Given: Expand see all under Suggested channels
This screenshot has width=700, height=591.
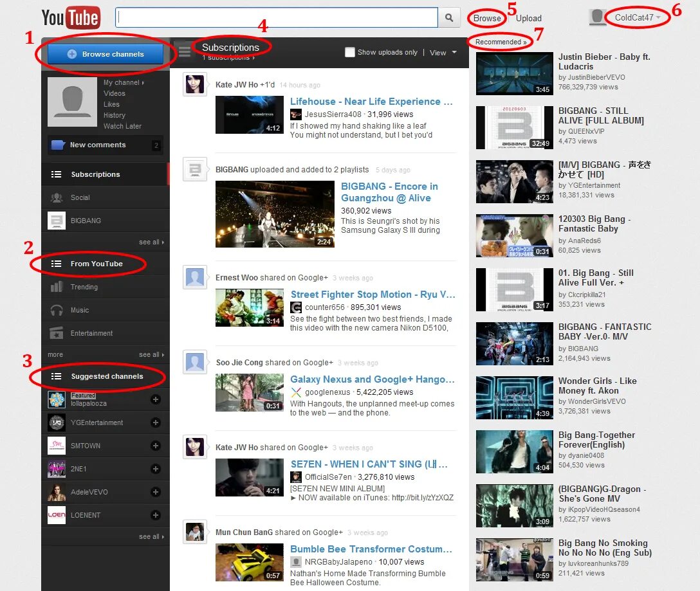Looking at the screenshot, I should (151, 536).
